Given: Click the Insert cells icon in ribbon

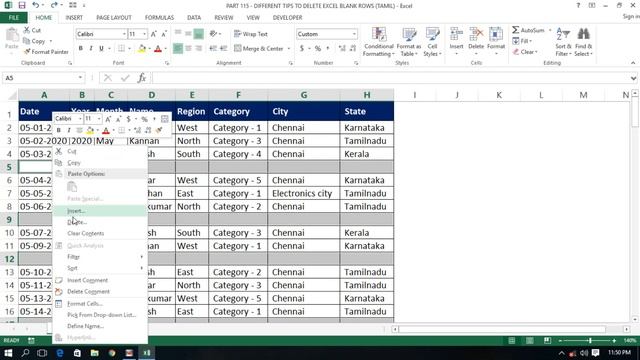Looking at the screenshot, I should tap(456, 34).
